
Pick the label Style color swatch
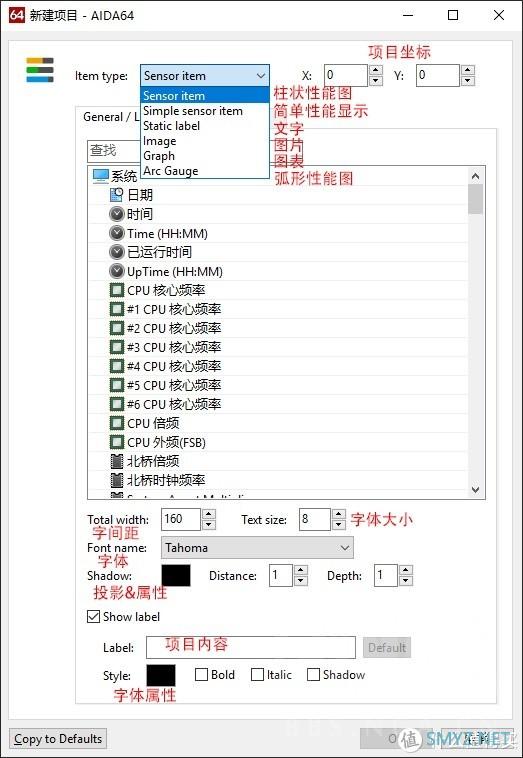click(x=161, y=675)
